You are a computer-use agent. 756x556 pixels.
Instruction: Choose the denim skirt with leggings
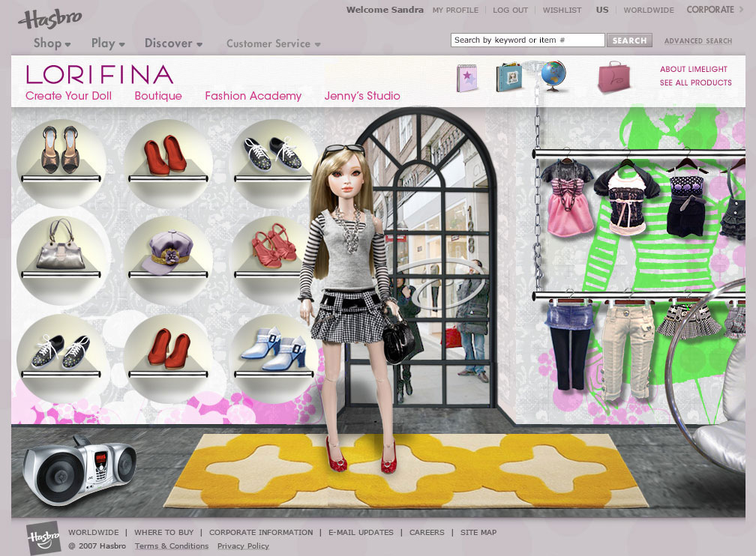(x=568, y=345)
